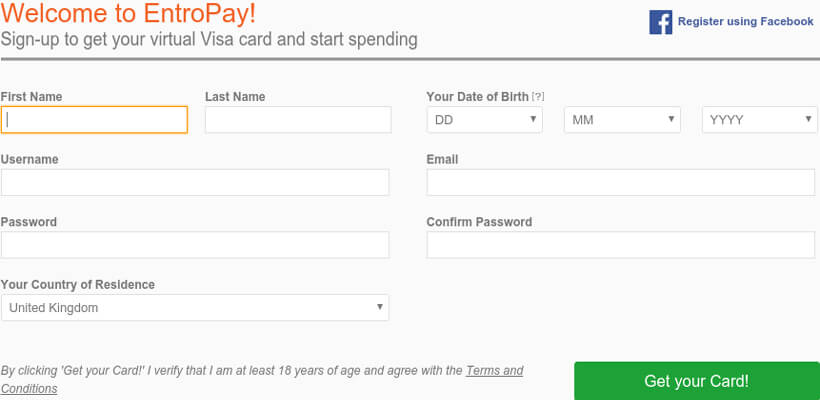Focus the First Name field

pyautogui.click(x=94, y=120)
